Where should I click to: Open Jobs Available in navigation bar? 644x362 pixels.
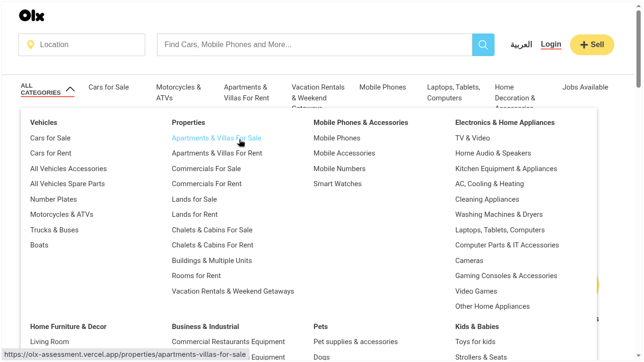pyautogui.click(x=585, y=87)
